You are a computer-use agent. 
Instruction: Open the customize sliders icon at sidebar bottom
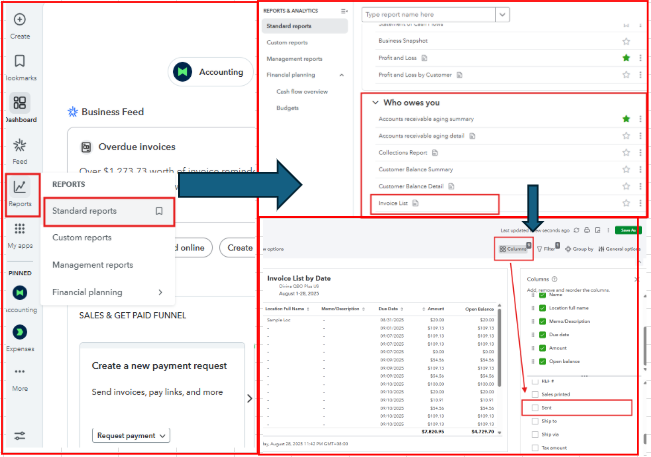[20, 435]
